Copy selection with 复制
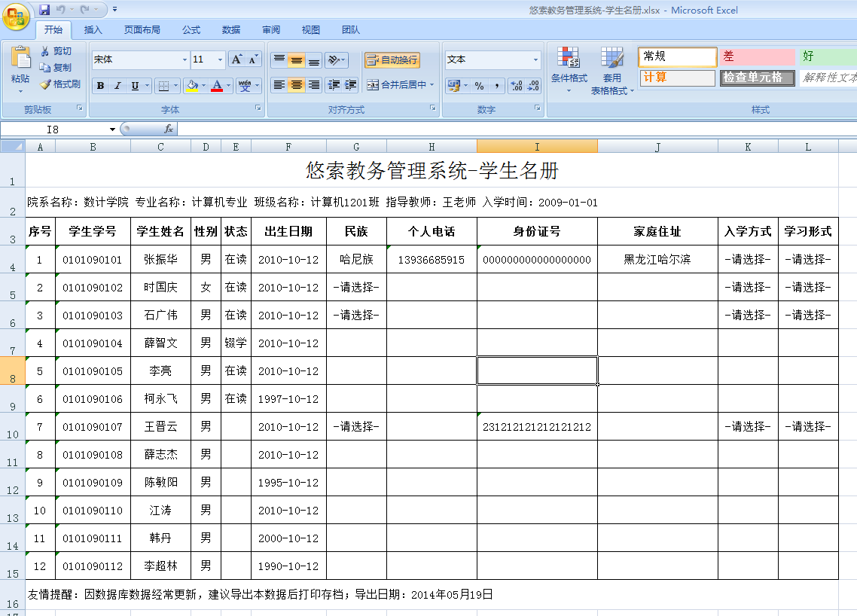 click(56, 67)
